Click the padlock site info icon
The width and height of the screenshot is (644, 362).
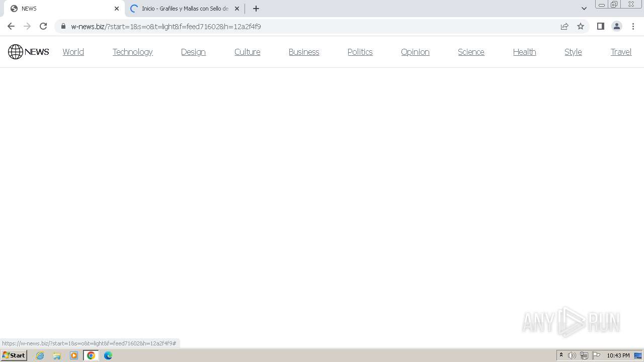pyautogui.click(x=63, y=26)
